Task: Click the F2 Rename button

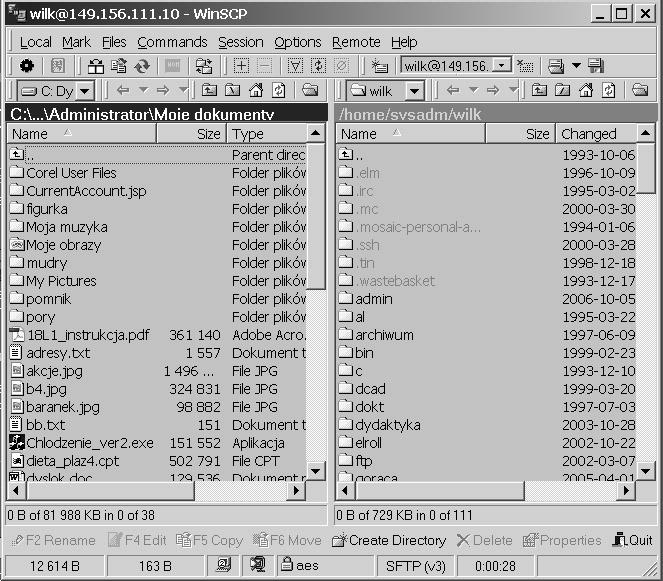Action: [54, 540]
